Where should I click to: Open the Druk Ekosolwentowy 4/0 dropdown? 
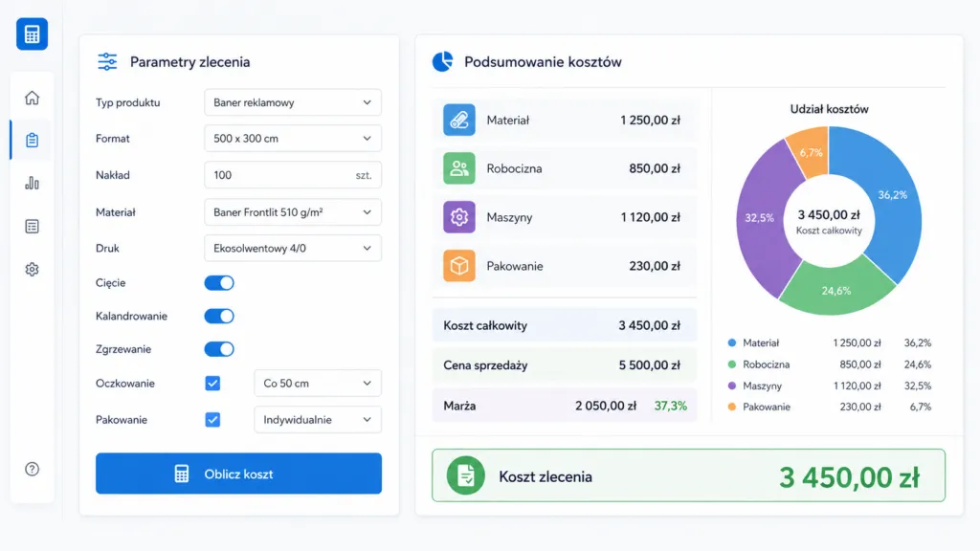293,248
